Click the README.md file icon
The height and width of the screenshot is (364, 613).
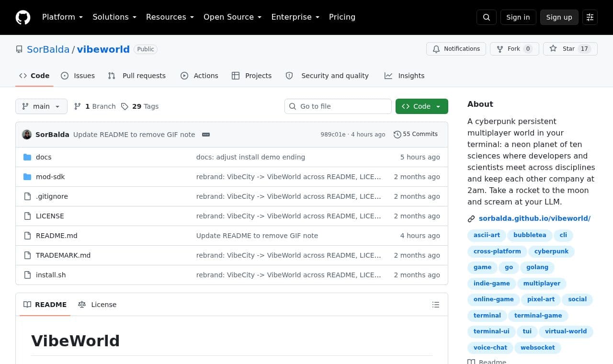tap(27, 236)
